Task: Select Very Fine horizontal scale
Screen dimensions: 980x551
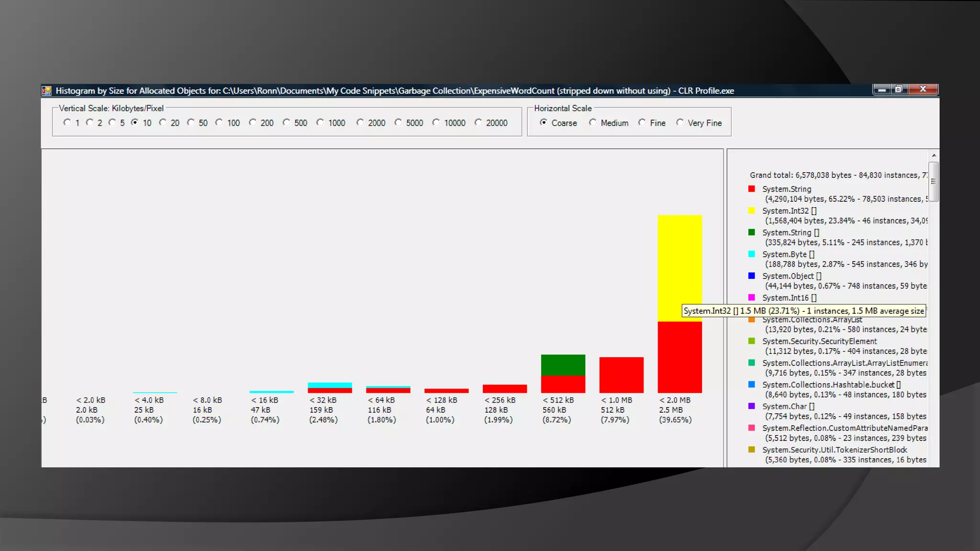Action: point(680,122)
